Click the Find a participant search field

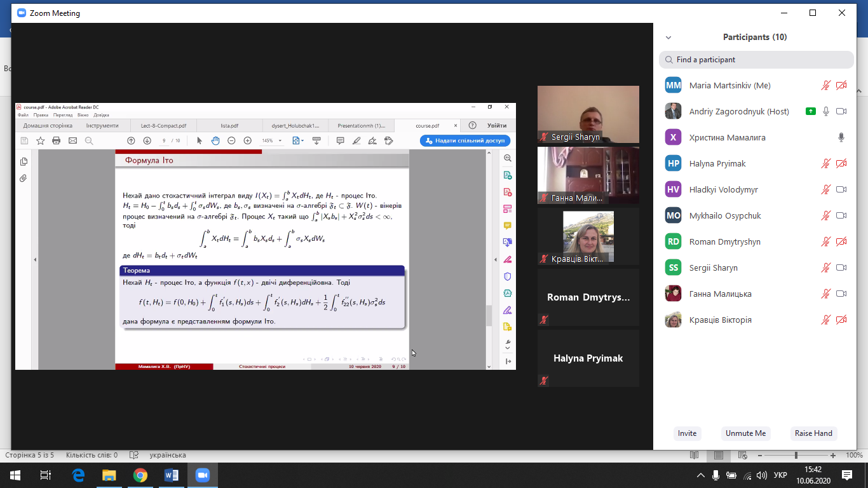point(756,60)
